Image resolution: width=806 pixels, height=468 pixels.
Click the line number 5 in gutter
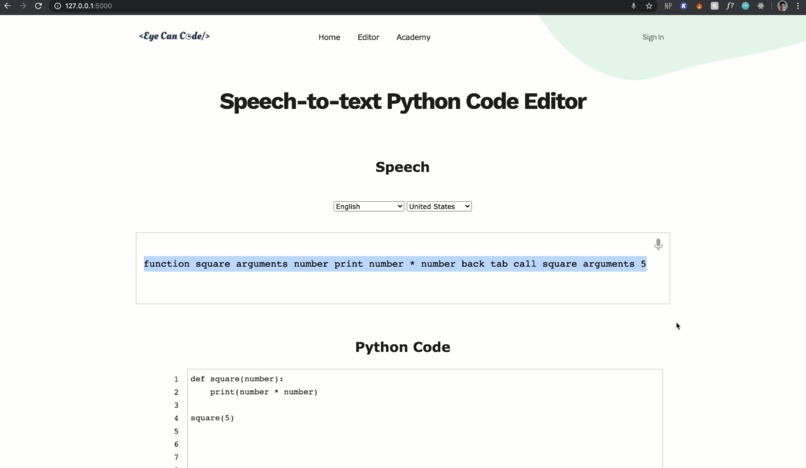pyautogui.click(x=176, y=431)
